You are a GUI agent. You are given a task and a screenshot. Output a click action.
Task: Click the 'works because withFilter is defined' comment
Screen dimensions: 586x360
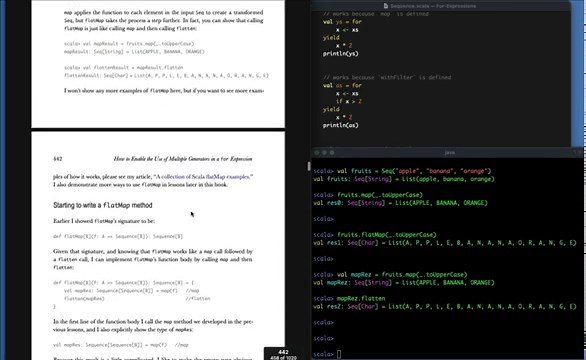click(387, 77)
